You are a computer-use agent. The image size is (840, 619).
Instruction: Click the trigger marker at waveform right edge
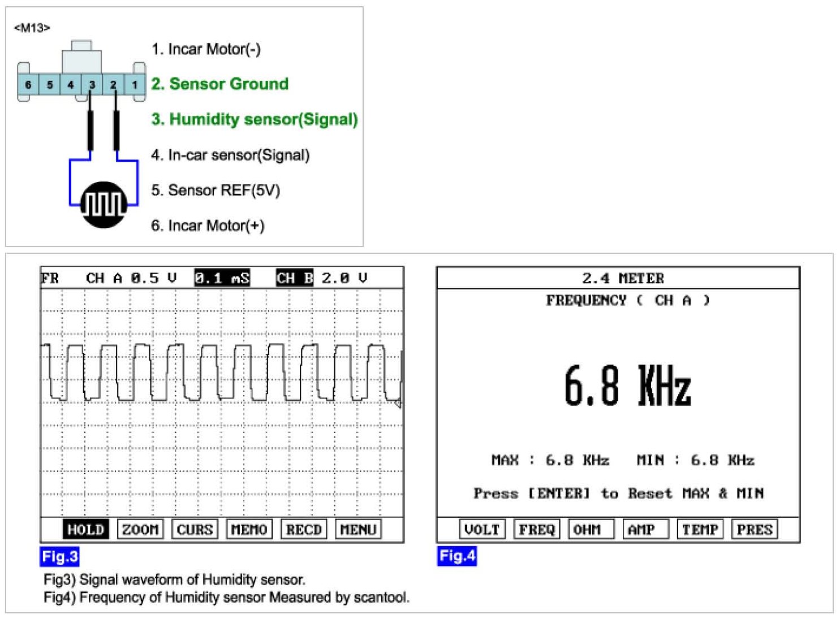(x=399, y=402)
